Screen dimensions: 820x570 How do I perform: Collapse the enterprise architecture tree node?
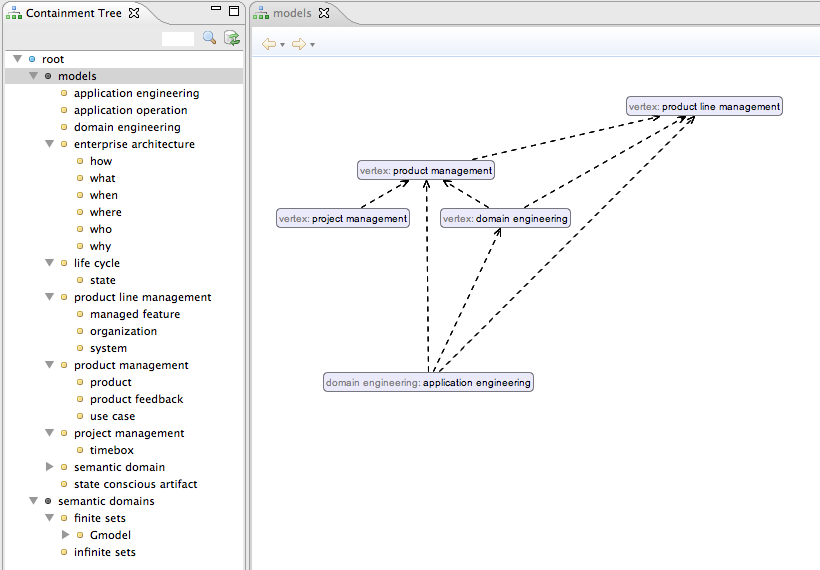click(x=50, y=144)
